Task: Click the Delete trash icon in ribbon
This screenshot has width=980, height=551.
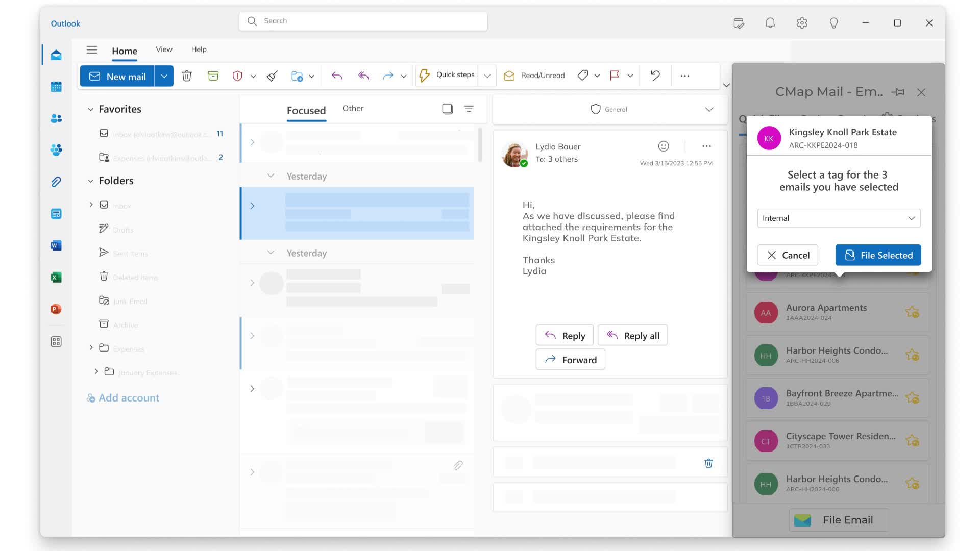Action: (187, 76)
